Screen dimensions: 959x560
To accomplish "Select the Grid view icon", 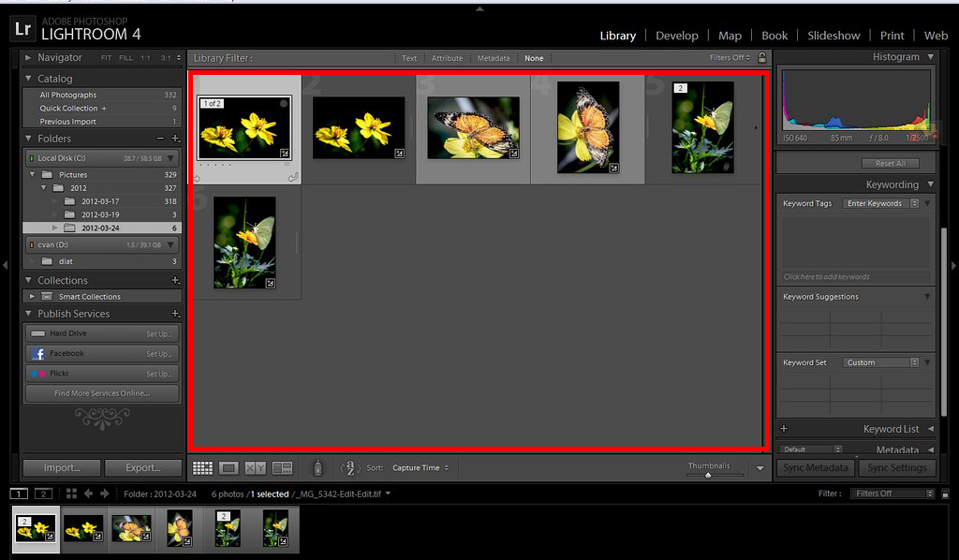I will [x=202, y=467].
